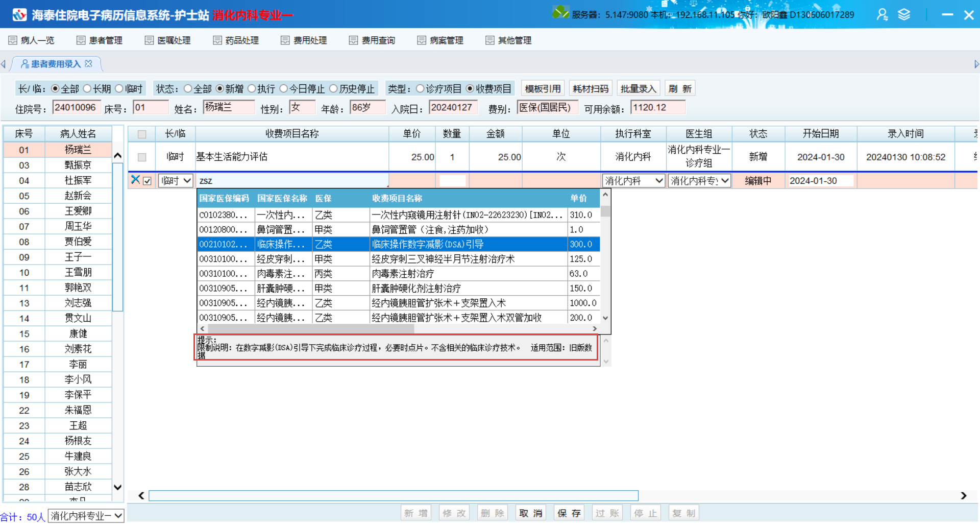Select 长/临 全部 radio option
980x526 pixels.
55,89
